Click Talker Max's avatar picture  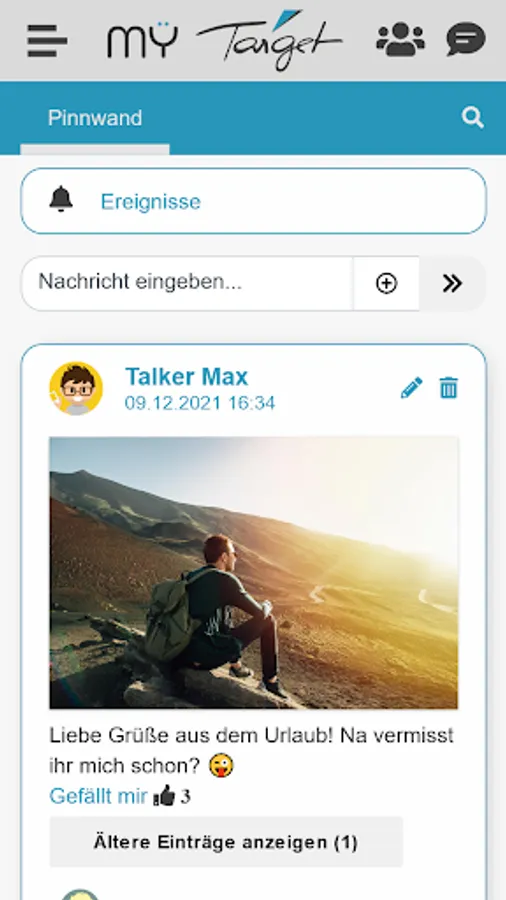(x=76, y=389)
